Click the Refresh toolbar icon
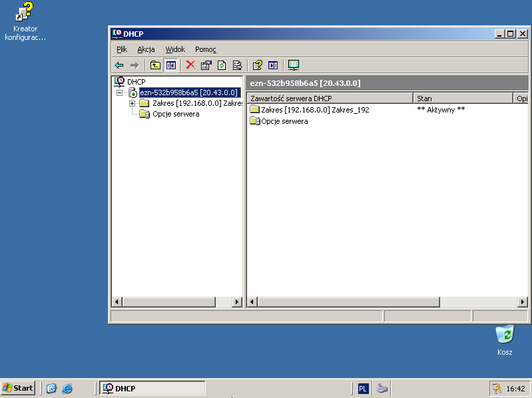 [x=222, y=65]
